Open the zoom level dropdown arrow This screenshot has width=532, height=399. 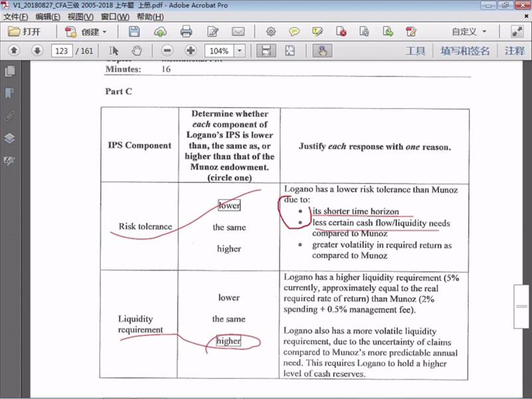click(x=239, y=51)
